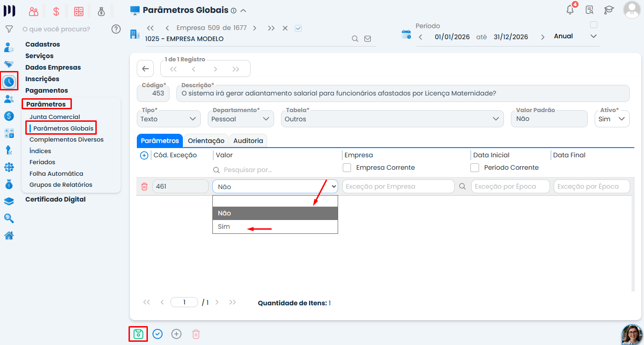Click the green save icon at the bottom
This screenshot has height=345, width=644.
[x=138, y=334]
